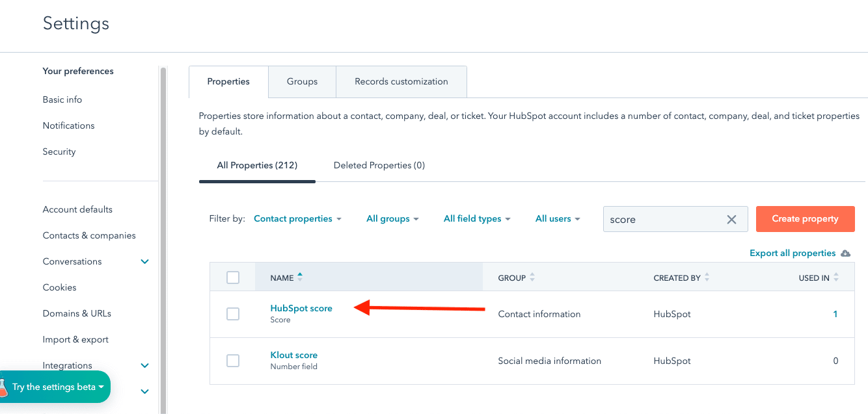Image resolution: width=868 pixels, height=414 pixels.
Task: Sort by the CREATED BY column arrows
Action: pos(705,278)
